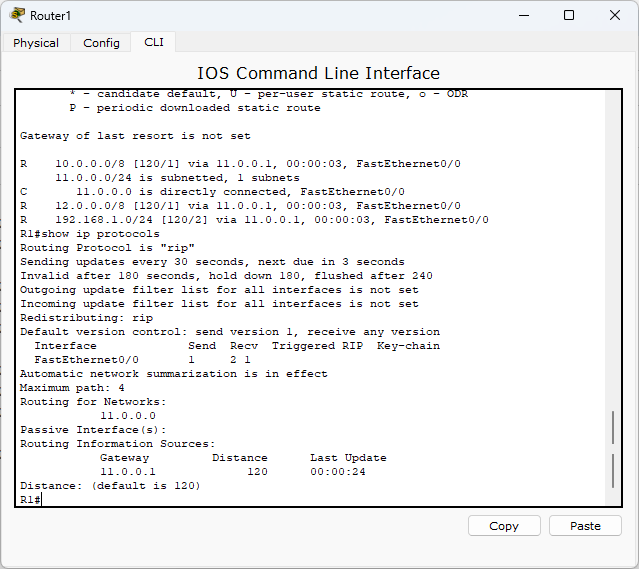Click the 10.0.0.0/8 RIP route line
This screenshot has height=569, width=639.
(x=240, y=164)
